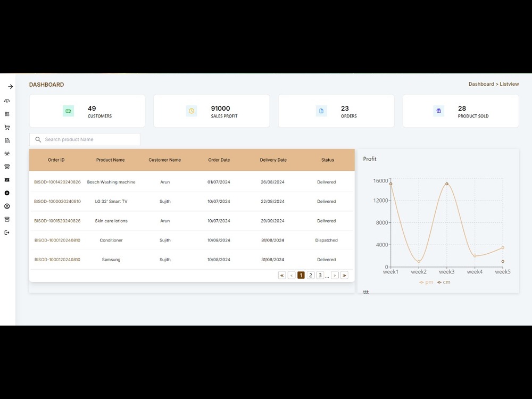Screen dimensions: 532x399
Task: Open the Conditioner row's order ID
Action: 57,240
